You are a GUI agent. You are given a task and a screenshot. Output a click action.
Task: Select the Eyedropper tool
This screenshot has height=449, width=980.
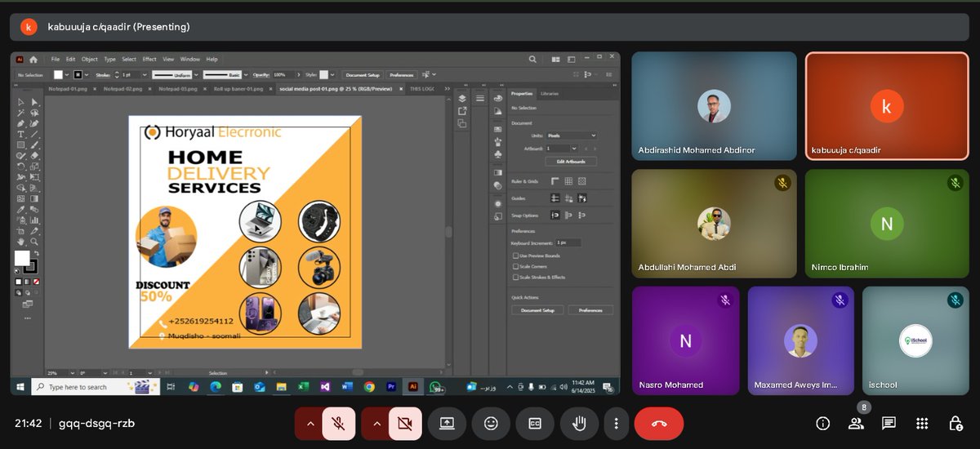click(x=21, y=209)
